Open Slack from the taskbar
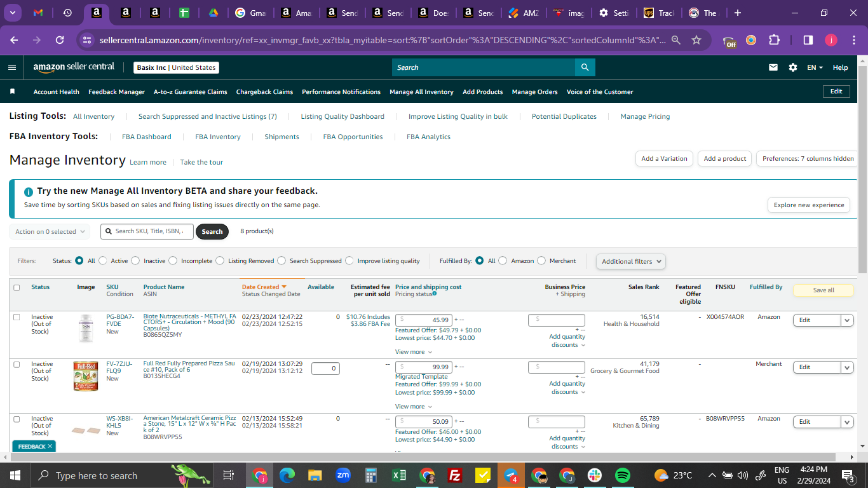Image resolution: width=868 pixels, height=488 pixels. [x=595, y=475]
